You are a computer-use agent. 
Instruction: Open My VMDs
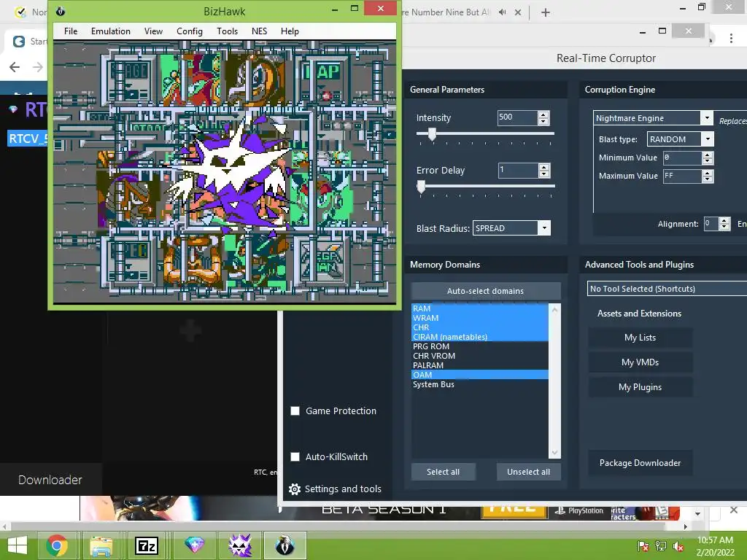[x=640, y=362]
